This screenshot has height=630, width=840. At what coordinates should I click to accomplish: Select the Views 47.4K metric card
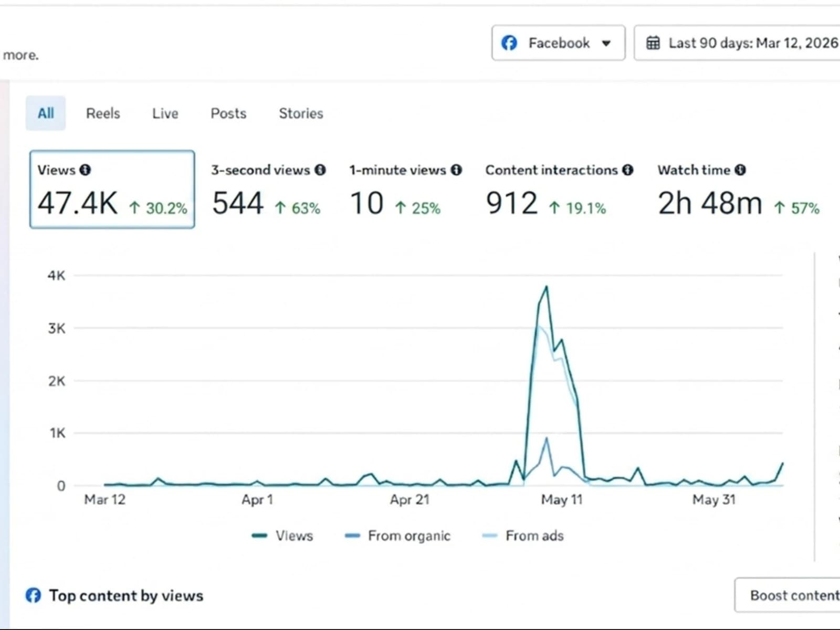click(112, 190)
